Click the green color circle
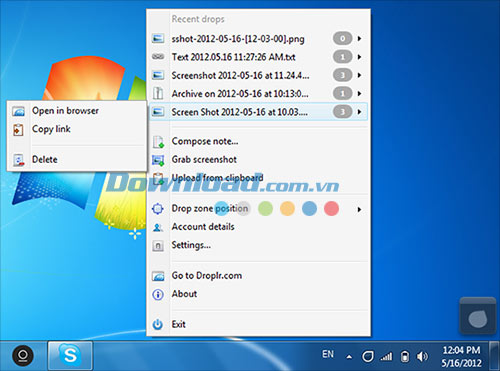 click(265, 209)
